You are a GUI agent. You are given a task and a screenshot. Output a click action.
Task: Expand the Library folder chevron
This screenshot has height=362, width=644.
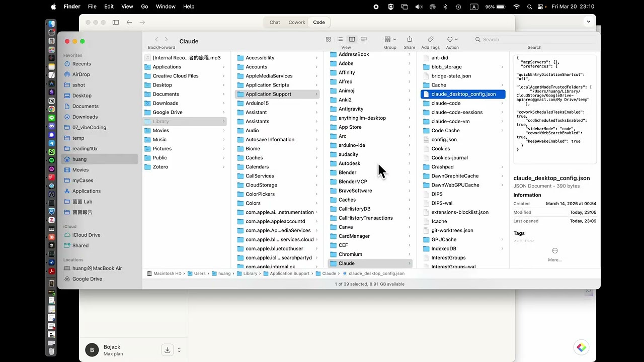223,121
